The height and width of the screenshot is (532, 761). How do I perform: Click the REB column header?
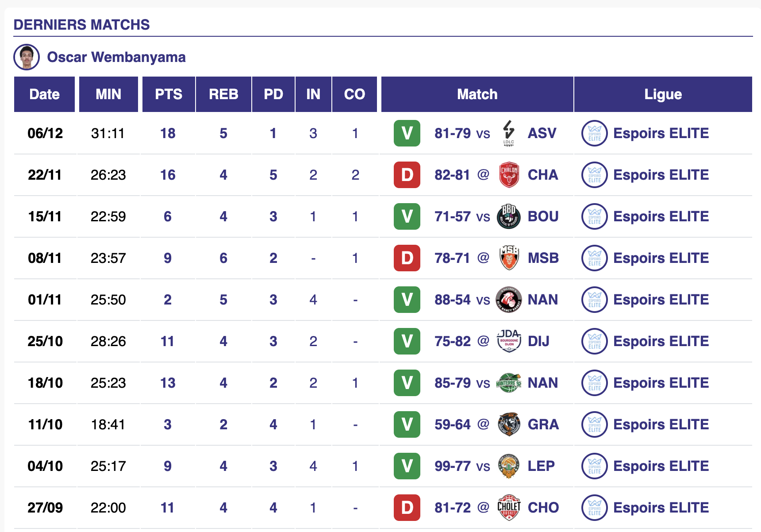pos(223,94)
